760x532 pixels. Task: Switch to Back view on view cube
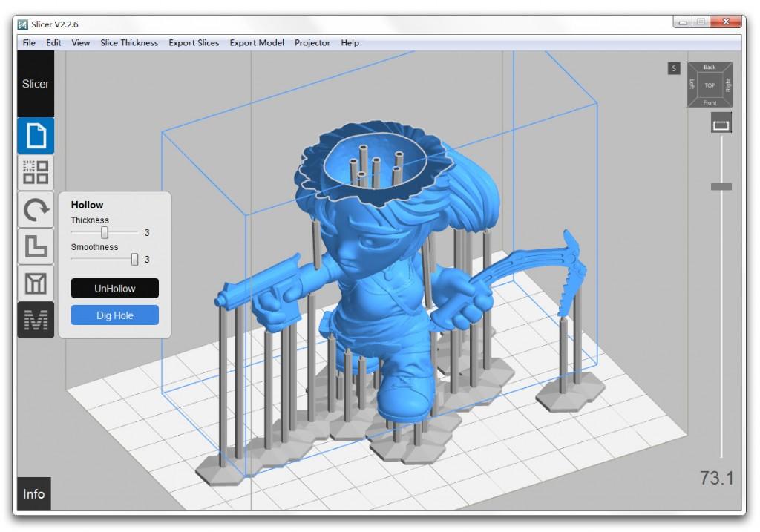click(710, 68)
